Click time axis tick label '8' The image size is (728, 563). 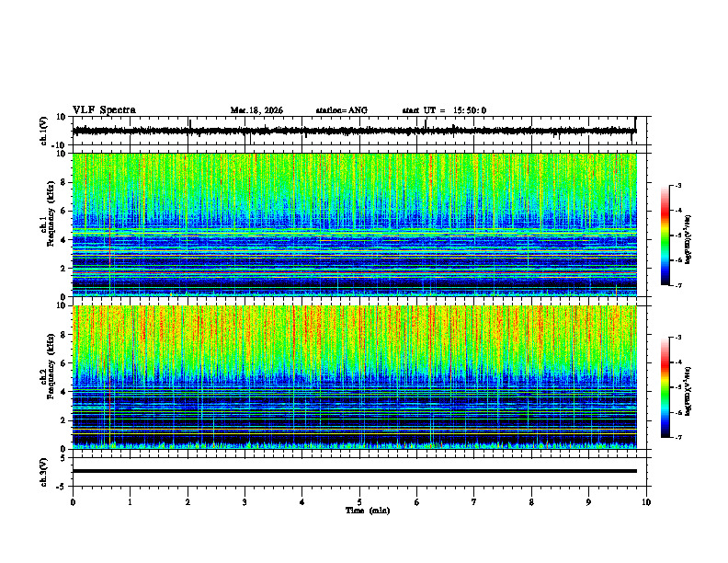point(531,502)
